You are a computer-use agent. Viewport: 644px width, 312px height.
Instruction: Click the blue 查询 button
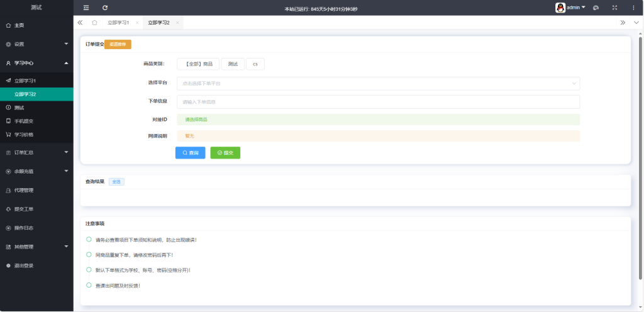[x=190, y=153]
